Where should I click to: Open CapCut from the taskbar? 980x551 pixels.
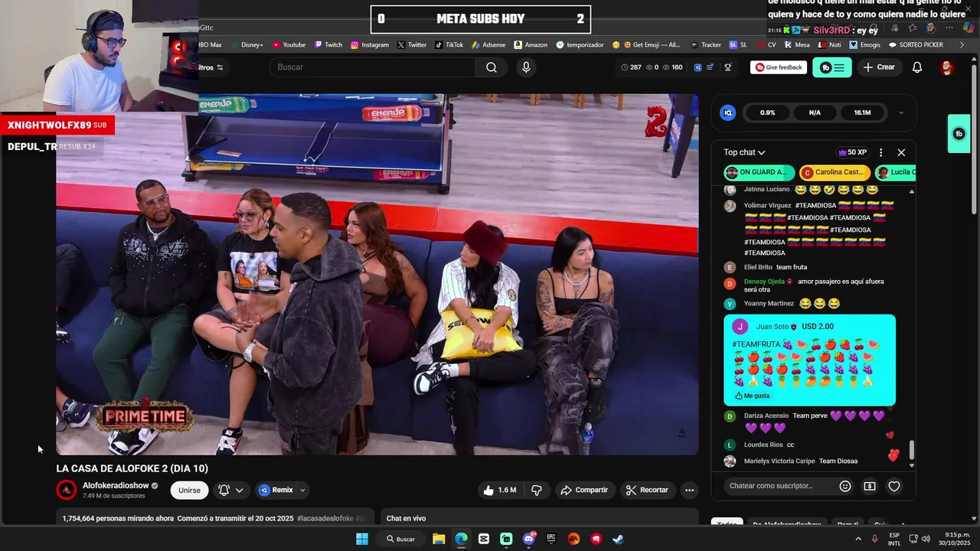[x=484, y=539]
